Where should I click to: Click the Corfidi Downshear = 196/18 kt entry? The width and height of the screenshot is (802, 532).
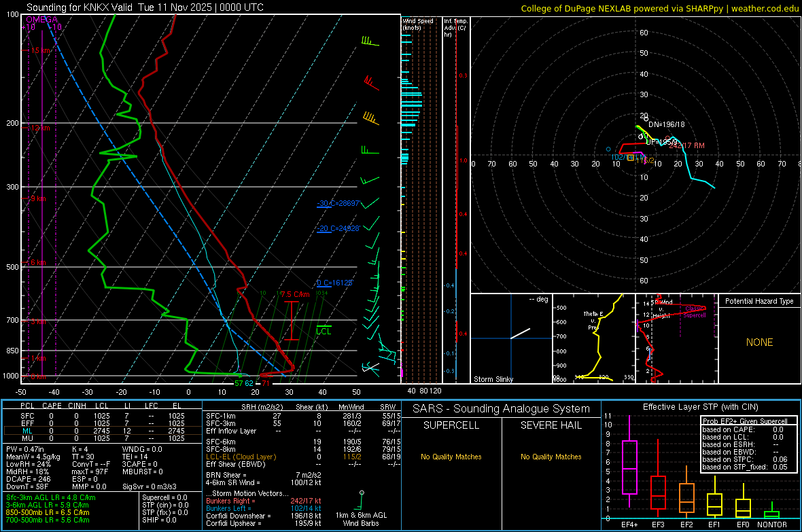264,516
